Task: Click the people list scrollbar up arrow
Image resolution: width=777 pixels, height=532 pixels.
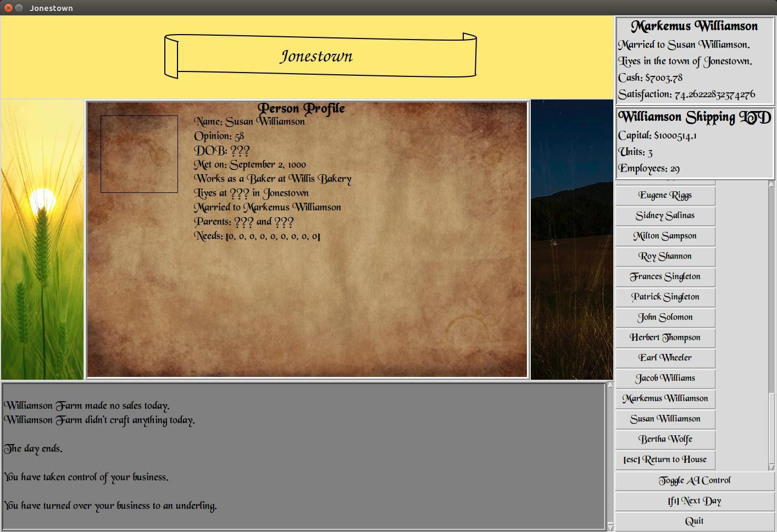Action: 772,184
